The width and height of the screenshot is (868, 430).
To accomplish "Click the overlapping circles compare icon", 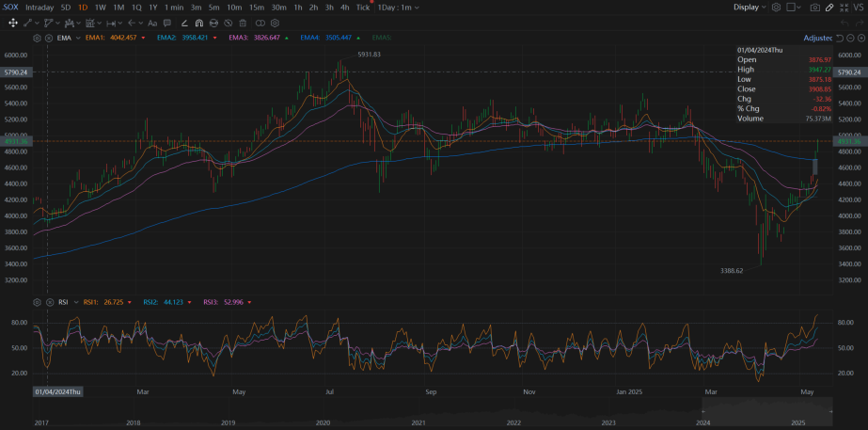I will coord(260,23).
